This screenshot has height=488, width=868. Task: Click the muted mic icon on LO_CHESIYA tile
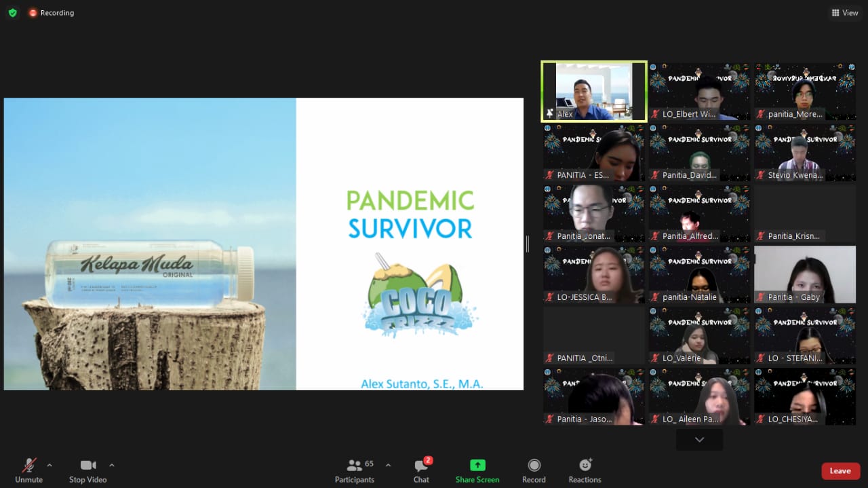tap(761, 419)
